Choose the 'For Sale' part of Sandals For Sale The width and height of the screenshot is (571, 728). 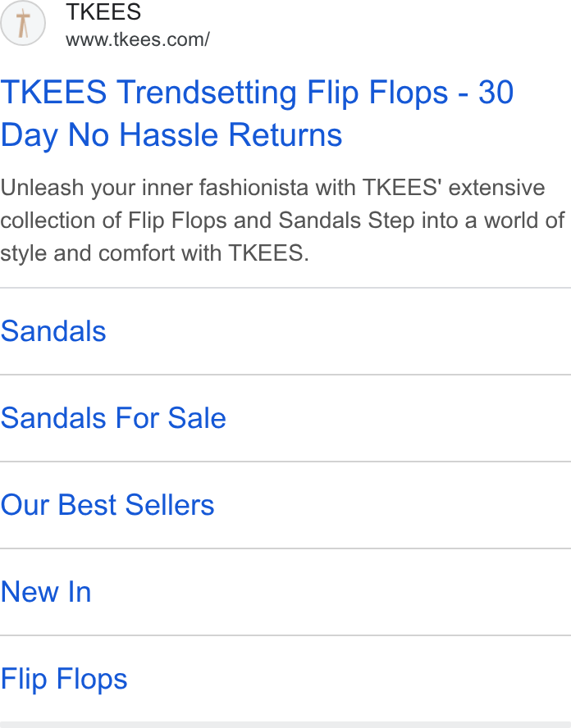[171, 418]
